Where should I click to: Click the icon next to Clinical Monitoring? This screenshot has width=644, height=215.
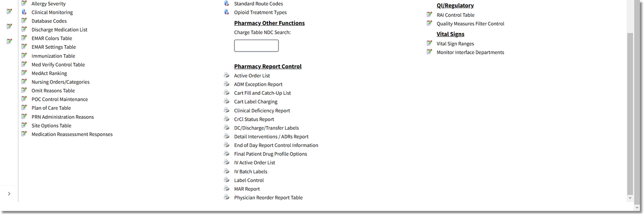click(24, 12)
